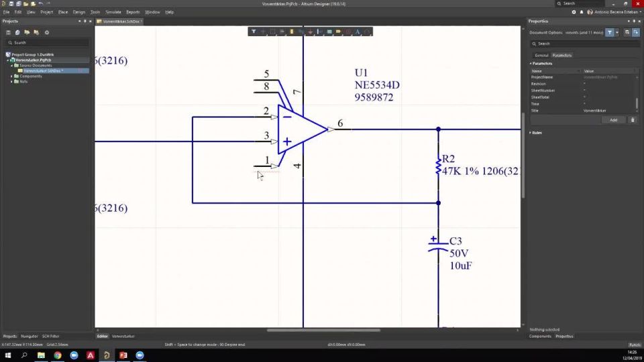Click the Title parameter value Vorverstärker
This screenshot has height=362, width=644.
595,111
